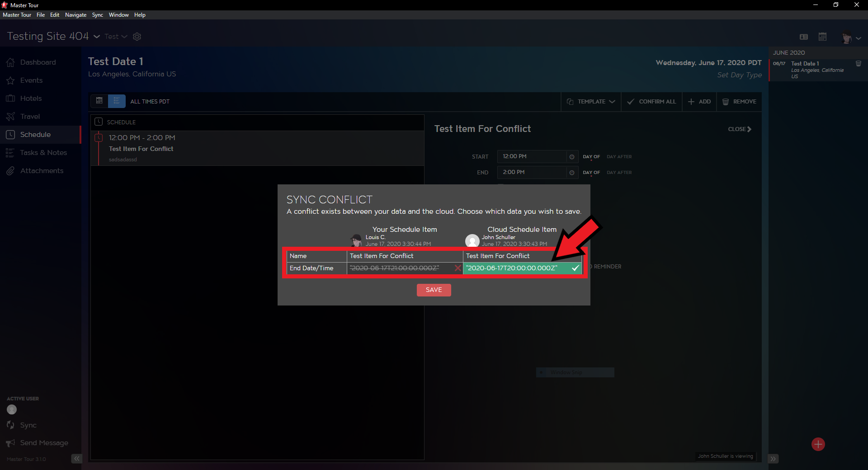Close the item detail panel
This screenshot has width=868, height=470.
(x=740, y=129)
